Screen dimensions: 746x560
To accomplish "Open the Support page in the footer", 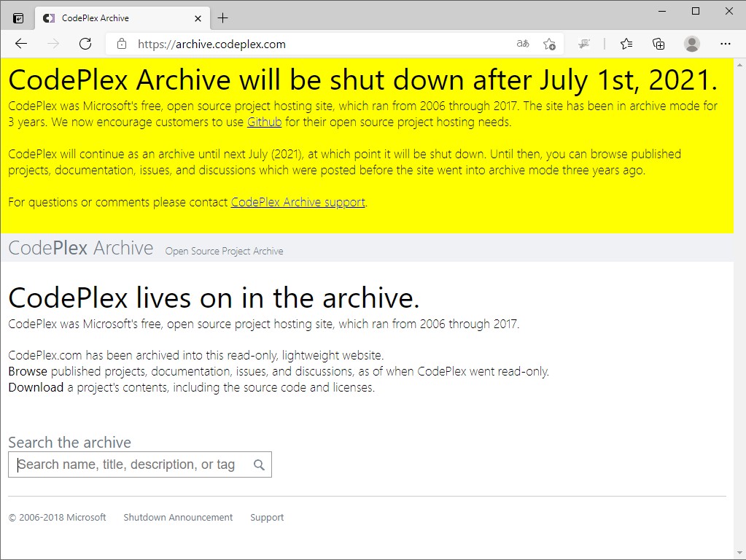I will [267, 517].
